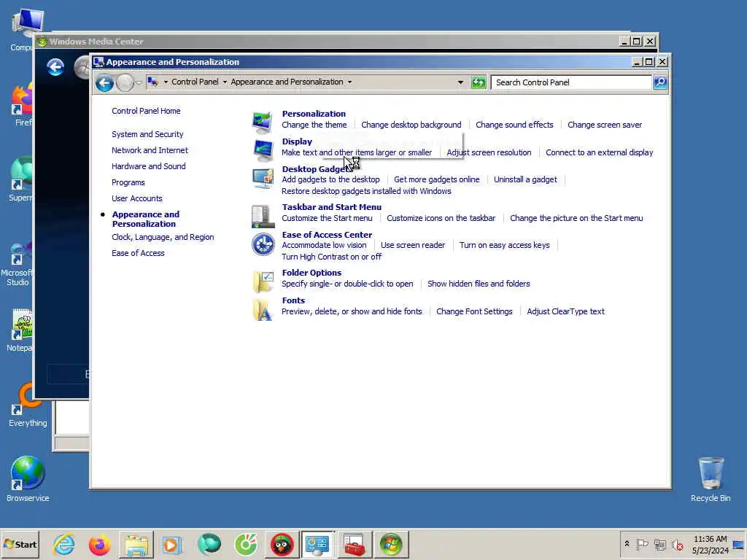
Task: Click the Fonts category icon
Action: (263, 309)
